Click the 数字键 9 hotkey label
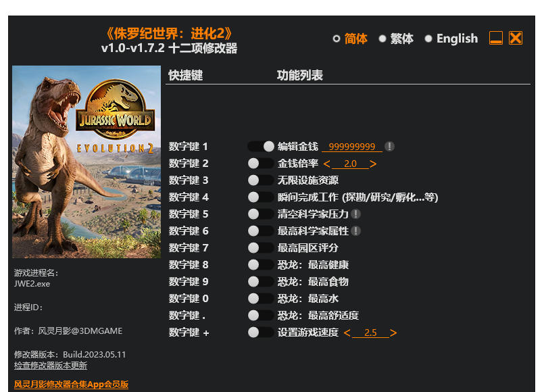 click(x=189, y=281)
